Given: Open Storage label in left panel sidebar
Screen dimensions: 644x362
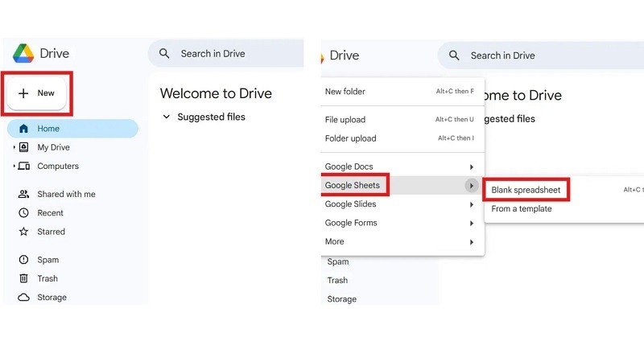Looking at the screenshot, I should tap(52, 298).
